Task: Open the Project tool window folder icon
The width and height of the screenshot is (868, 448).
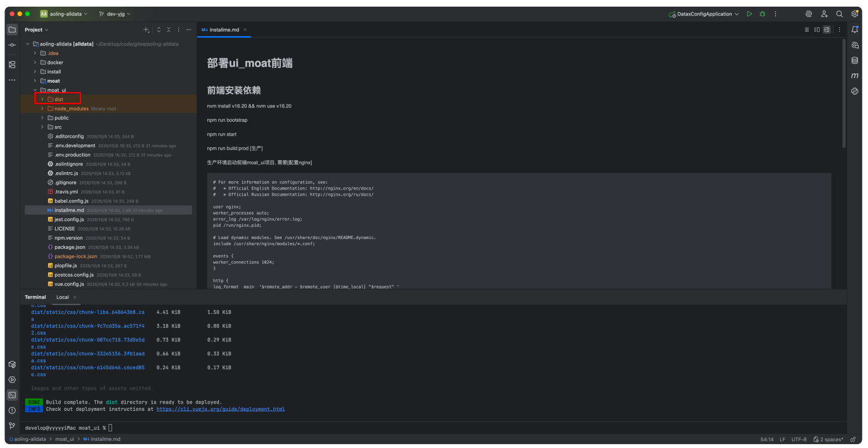Action: 12,29
